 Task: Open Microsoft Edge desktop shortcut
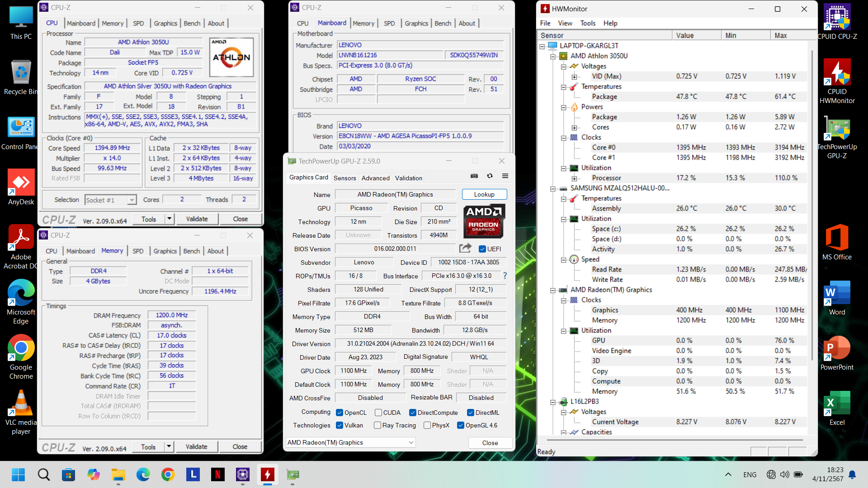(21, 302)
